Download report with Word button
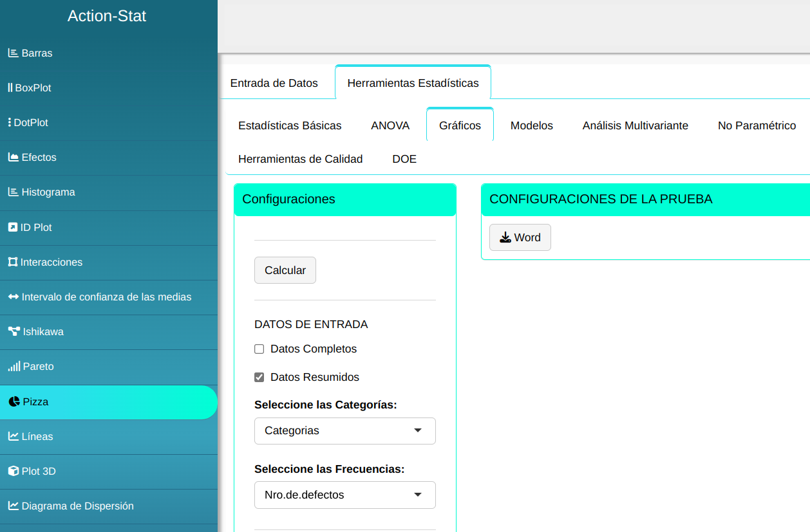The height and width of the screenshot is (532, 810). point(520,237)
